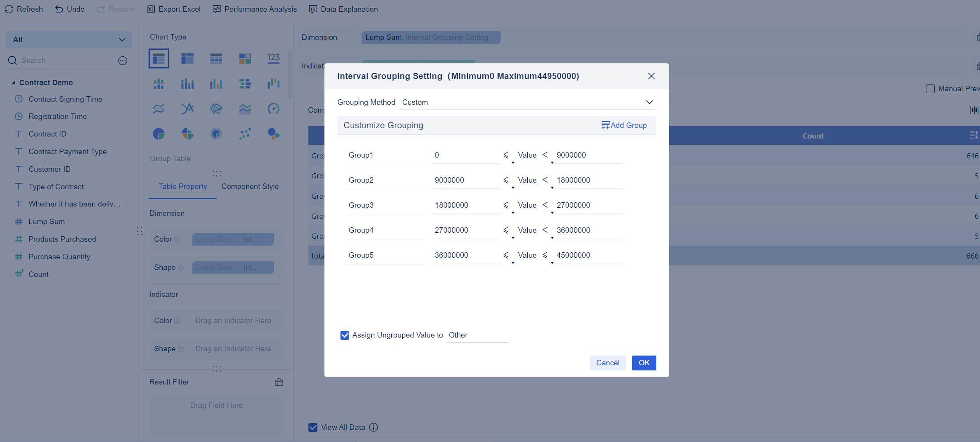Image resolution: width=980 pixels, height=442 pixels.
Task: Select the KPI card 123 chart type
Action: [x=273, y=58]
